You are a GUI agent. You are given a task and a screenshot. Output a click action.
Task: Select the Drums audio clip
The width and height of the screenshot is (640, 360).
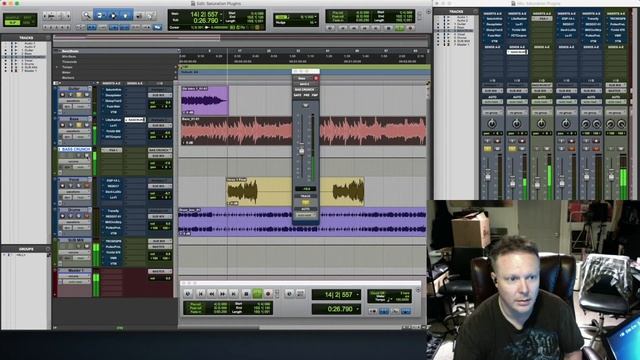point(302,222)
